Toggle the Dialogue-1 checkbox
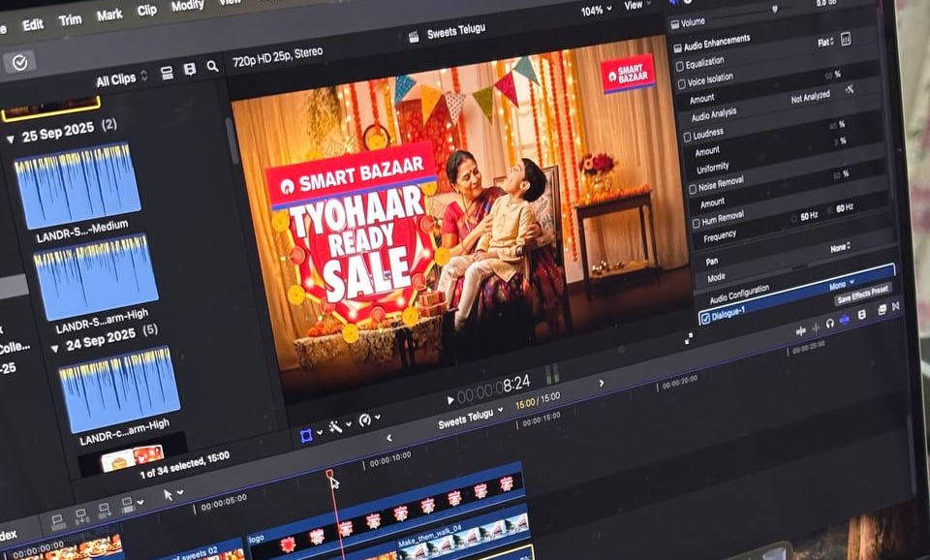The height and width of the screenshot is (560, 930). pyautogui.click(x=705, y=319)
